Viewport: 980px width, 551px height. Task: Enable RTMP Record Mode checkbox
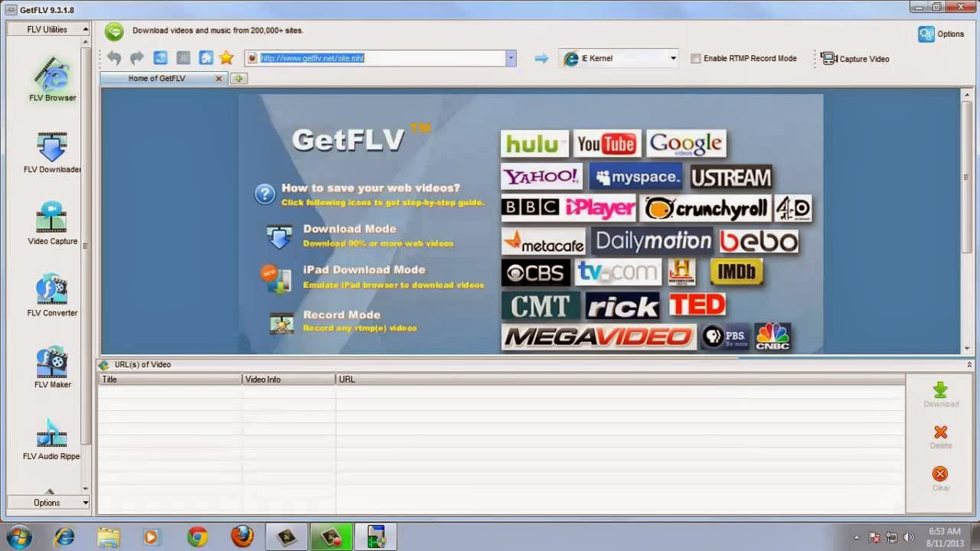click(696, 58)
